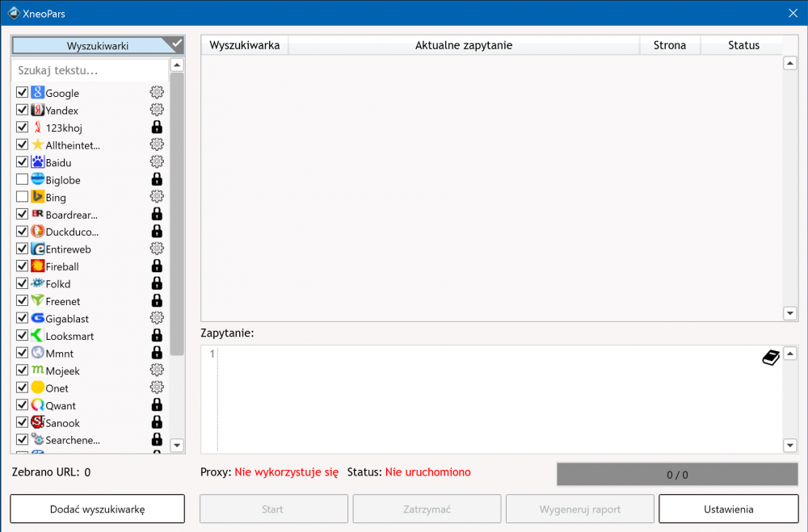
Task: Open Ustawienia settings button
Action: coord(728,509)
